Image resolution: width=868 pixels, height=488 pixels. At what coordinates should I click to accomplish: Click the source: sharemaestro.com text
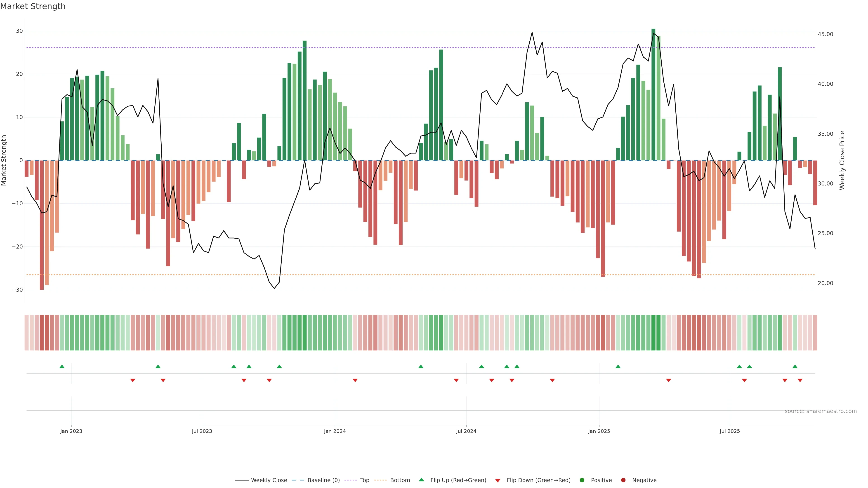821,411
